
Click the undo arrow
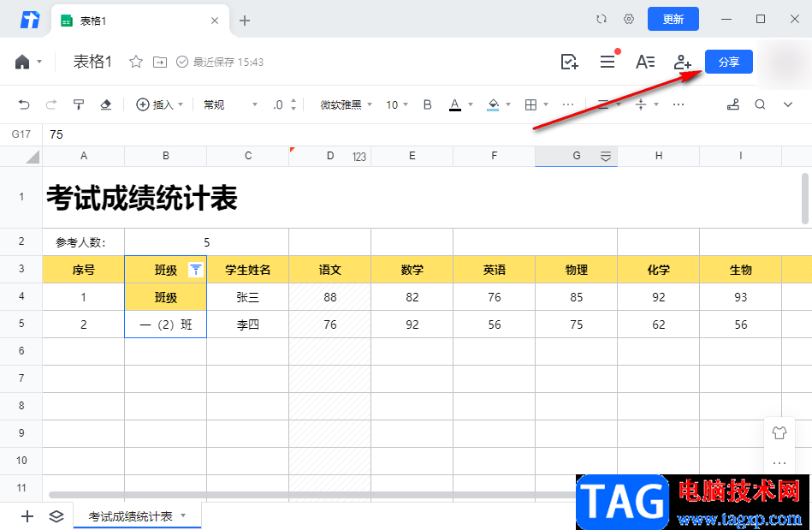24,104
